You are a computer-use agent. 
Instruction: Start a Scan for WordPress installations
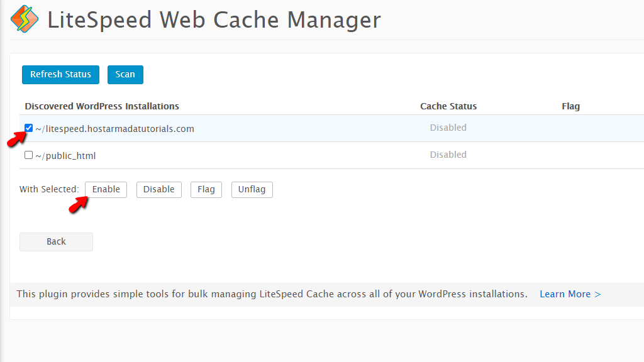(125, 75)
